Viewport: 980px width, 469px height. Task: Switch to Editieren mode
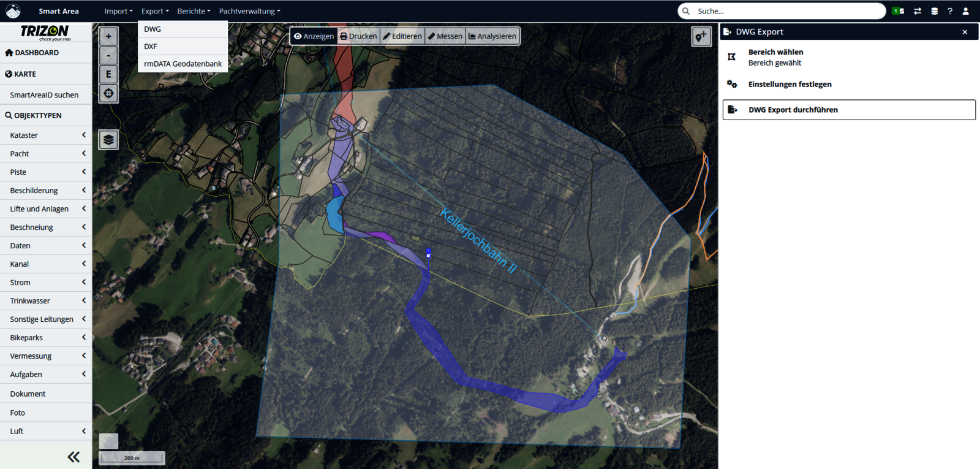point(402,36)
